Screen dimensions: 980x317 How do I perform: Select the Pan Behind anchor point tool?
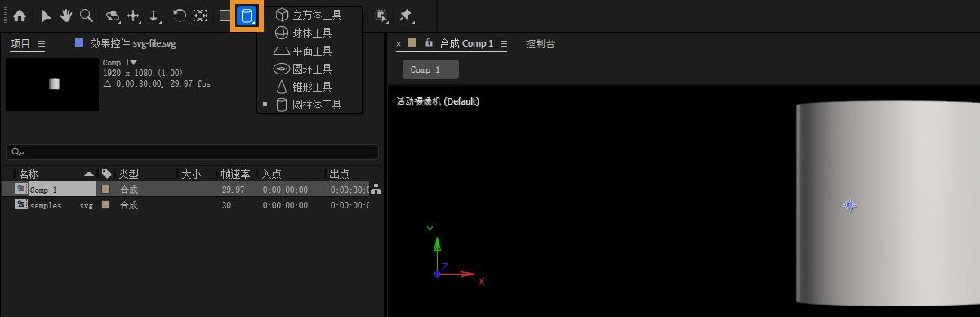coord(200,16)
